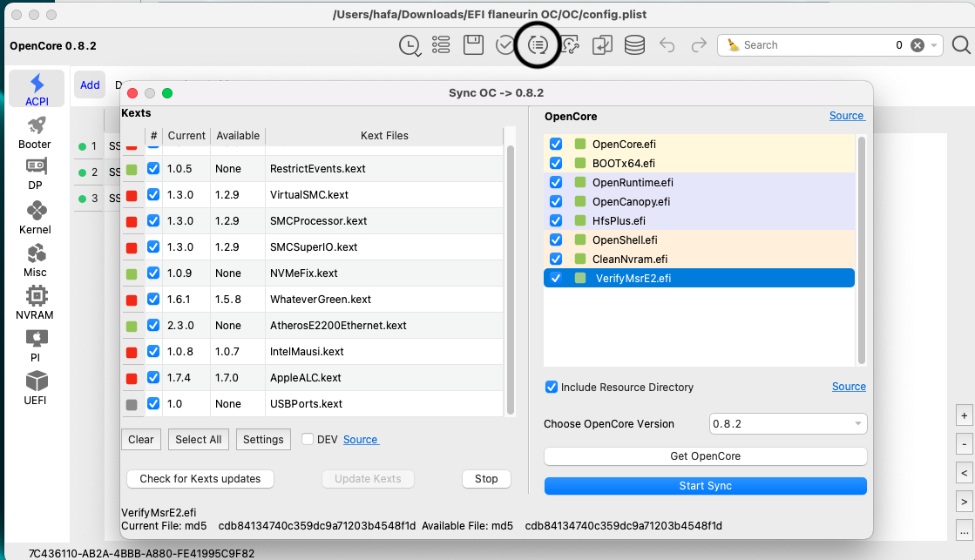Expand the Choose OpenCore Version dropdown
The image size is (975, 560).
pos(788,424)
